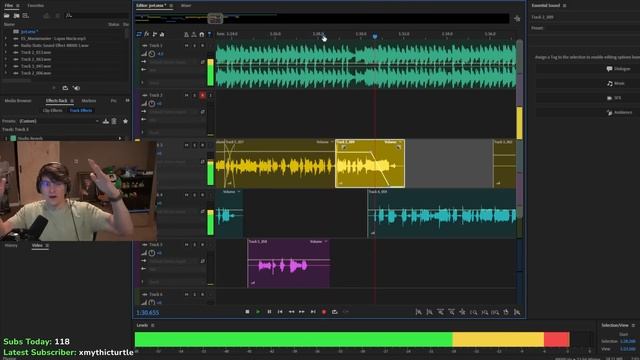Screen dimensions: 640x360
Task: Click the Music note icon in Essential Sound
Action: click(x=609, y=83)
